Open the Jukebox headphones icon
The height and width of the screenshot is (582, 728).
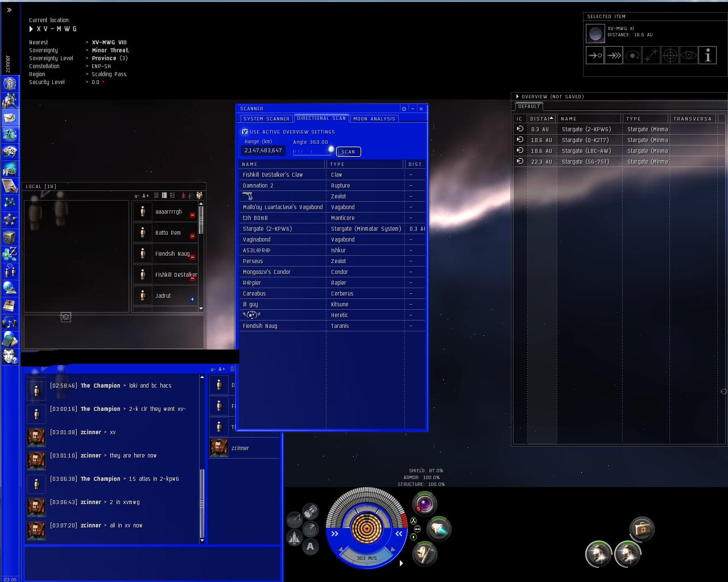[x=10, y=322]
